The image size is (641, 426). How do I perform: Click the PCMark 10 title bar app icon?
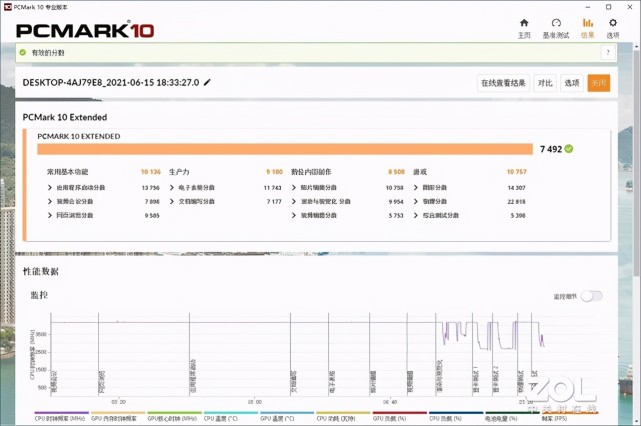pyautogui.click(x=7, y=7)
